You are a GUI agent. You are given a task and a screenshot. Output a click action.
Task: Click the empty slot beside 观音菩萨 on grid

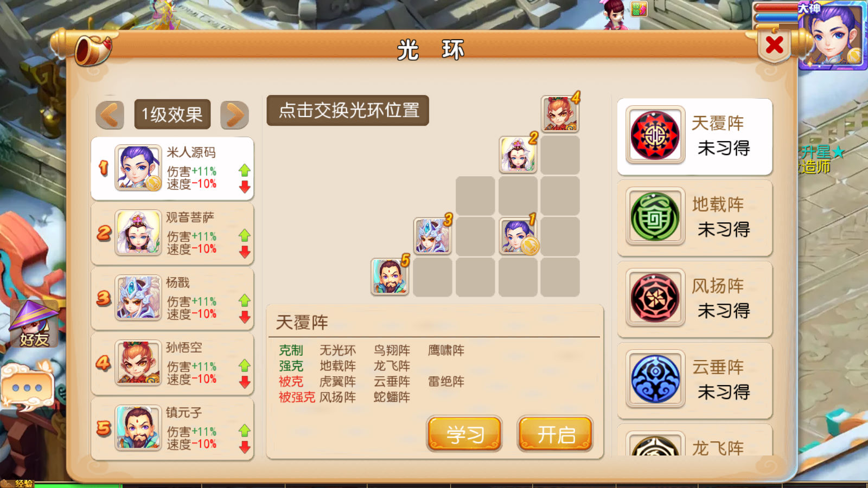tap(560, 155)
